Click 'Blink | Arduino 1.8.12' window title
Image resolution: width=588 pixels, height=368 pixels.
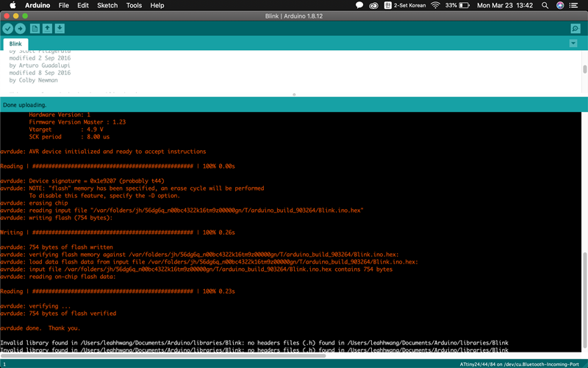click(293, 16)
